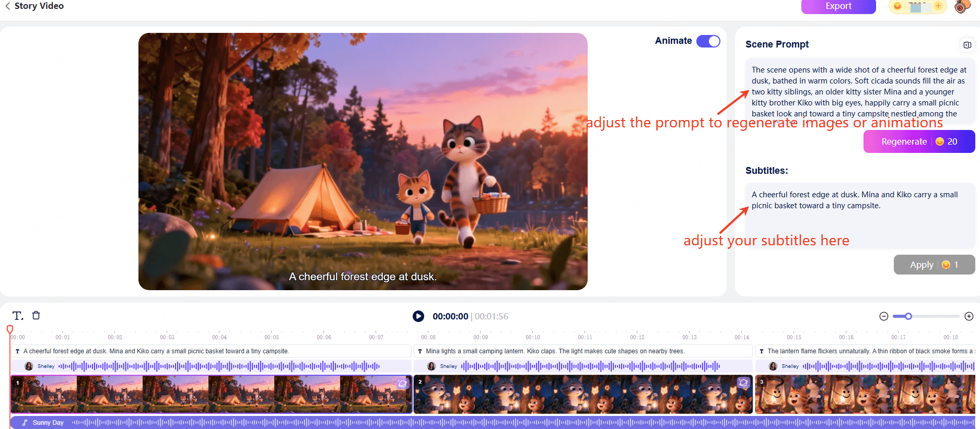Go back using the Story Video arrow
Viewport: 980px width, 429px height.
(8, 6)
